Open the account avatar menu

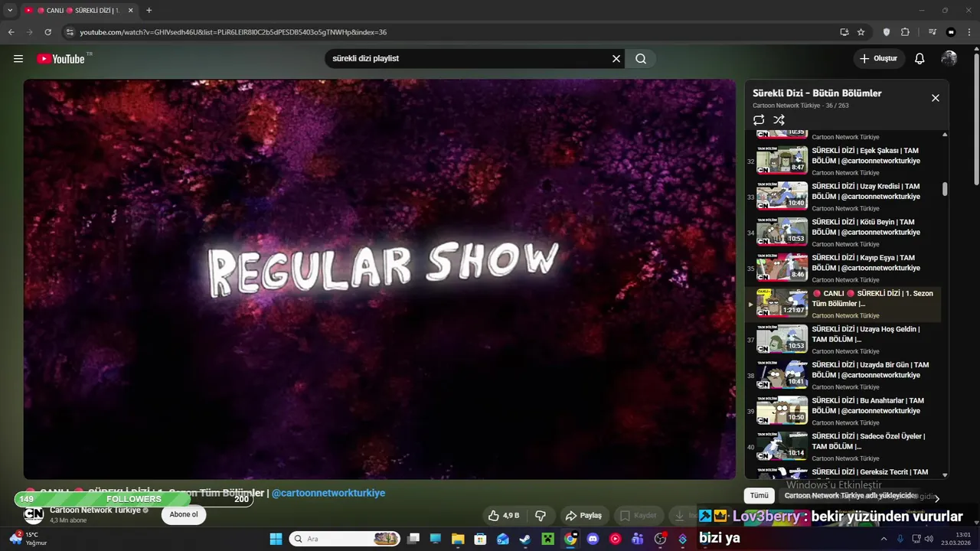click(x=949, y=58)
